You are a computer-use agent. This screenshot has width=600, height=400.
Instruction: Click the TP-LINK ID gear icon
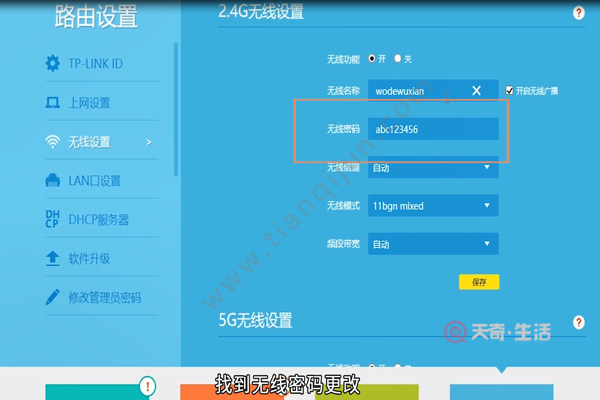coord(53,64)
